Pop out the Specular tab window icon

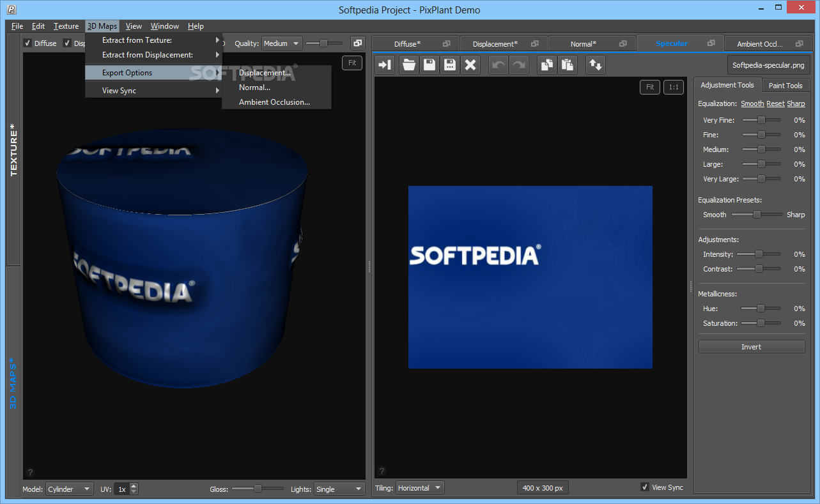coord(711,43)
